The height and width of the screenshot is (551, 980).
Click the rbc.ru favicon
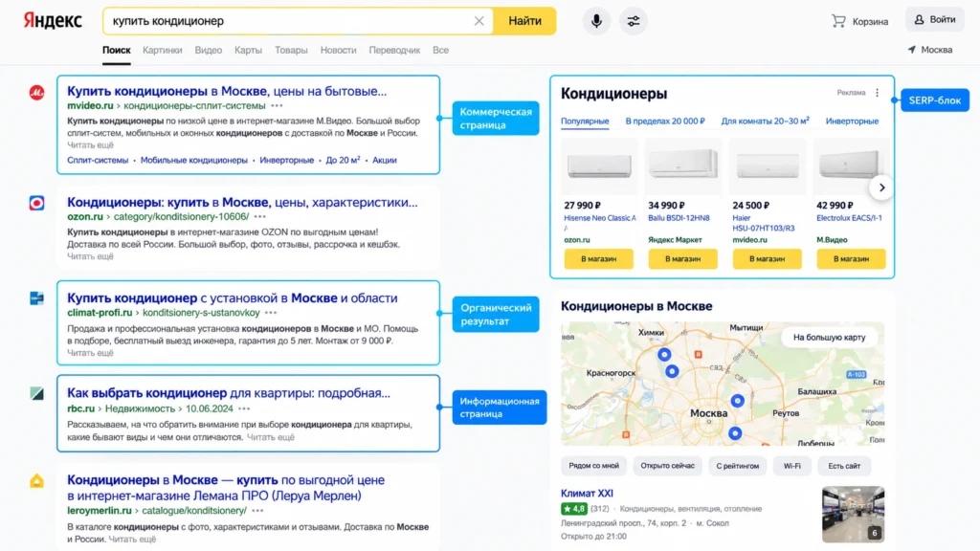(x=37, y=393)
